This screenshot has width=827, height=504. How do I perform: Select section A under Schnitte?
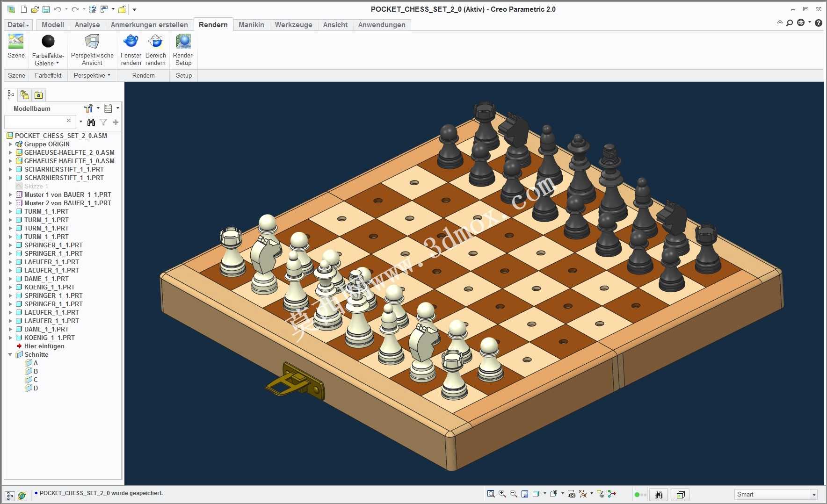click(32, 363)
